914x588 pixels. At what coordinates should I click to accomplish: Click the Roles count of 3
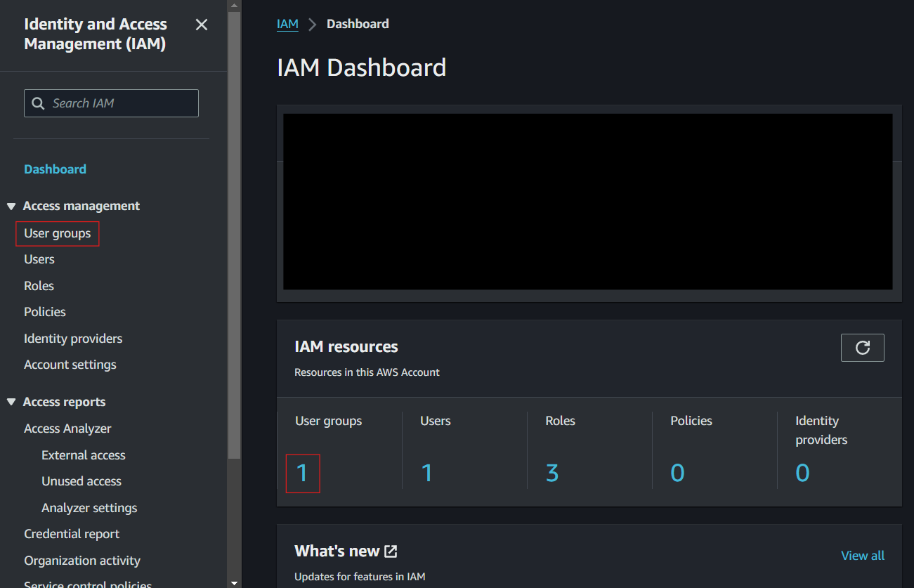click(552, 473)
